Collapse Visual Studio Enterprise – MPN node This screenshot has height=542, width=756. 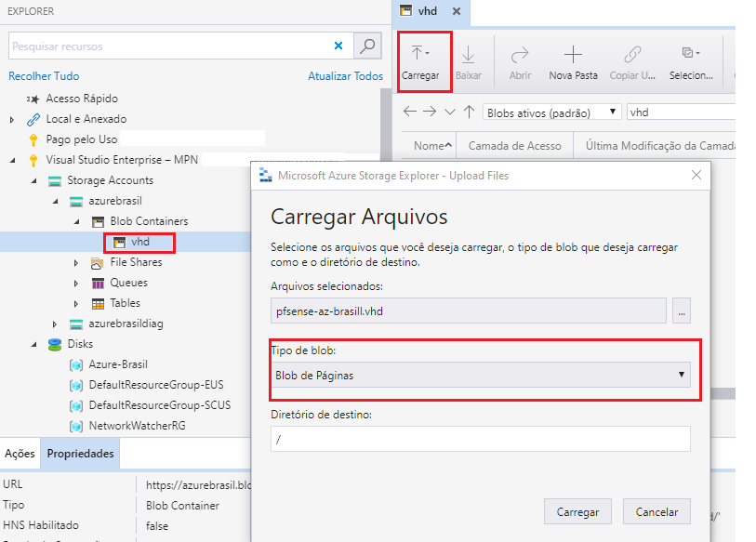pos(12,160)
